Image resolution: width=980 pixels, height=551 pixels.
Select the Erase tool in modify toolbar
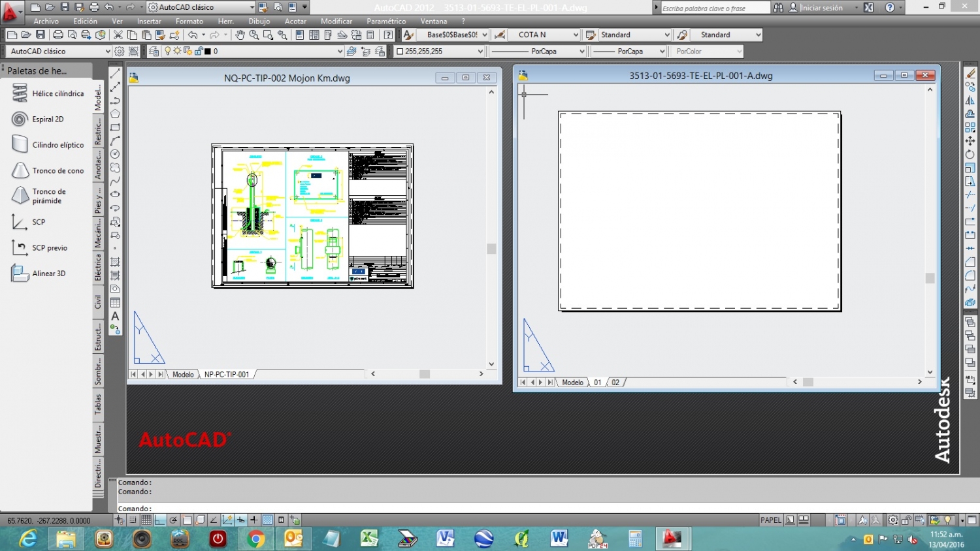pyautogui.click(x=970, y=73)
